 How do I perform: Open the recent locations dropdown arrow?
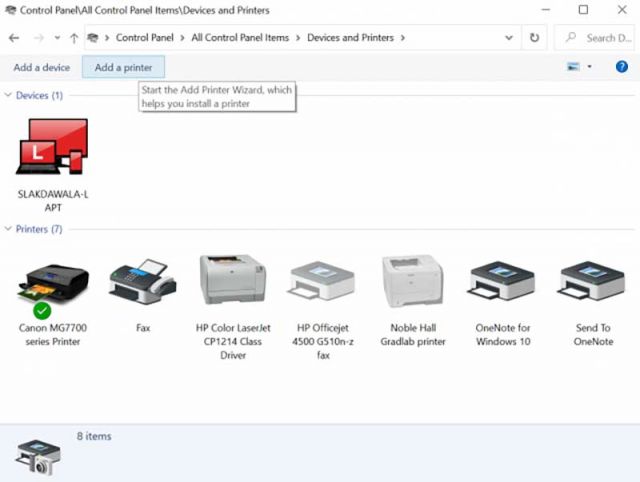tap(57, 38)
